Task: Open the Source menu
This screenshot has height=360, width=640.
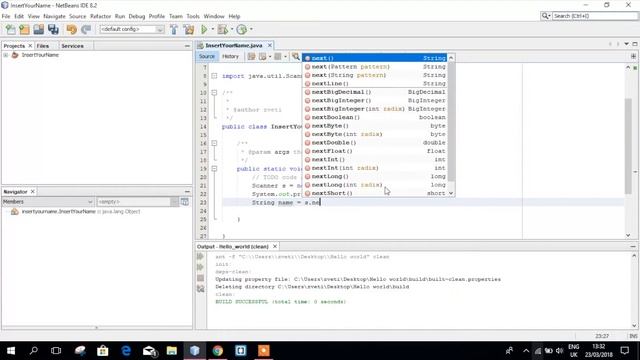Action: click(x=78, y=16)
